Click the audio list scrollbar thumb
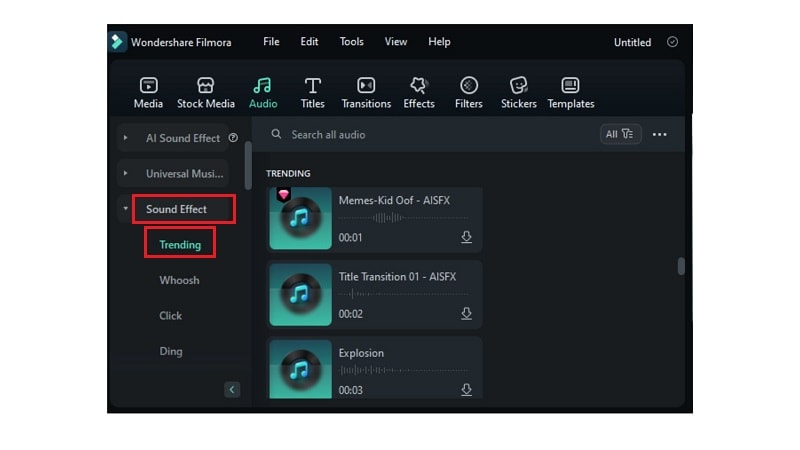Image resolution: width=800 pixels, height=450 pixels. coord(681,266)
